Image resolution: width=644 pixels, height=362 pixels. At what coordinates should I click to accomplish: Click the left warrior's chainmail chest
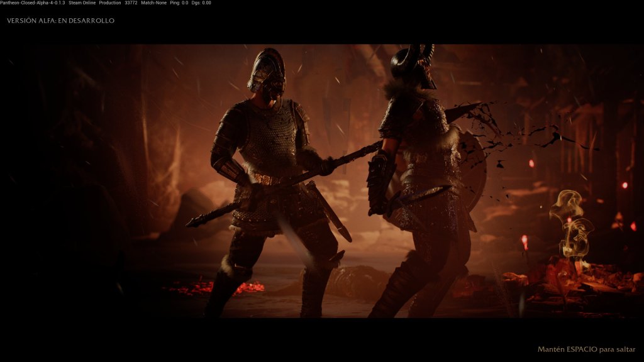[268, 138]
